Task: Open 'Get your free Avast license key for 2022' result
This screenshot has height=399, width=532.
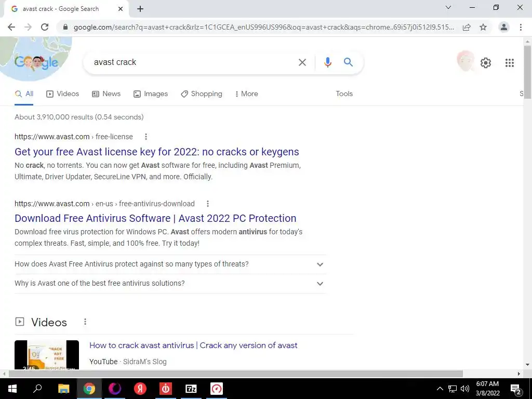Action: coord(157,152)
